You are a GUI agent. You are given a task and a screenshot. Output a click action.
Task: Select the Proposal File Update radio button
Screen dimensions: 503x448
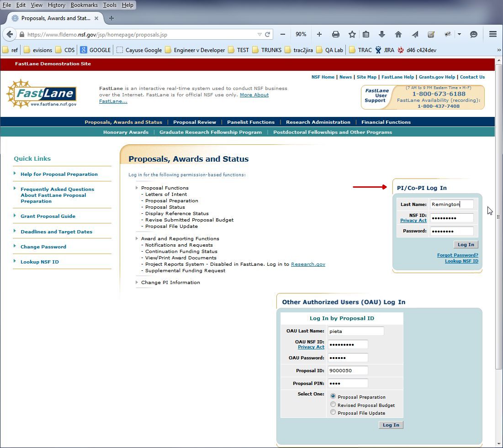coord(333,412)
